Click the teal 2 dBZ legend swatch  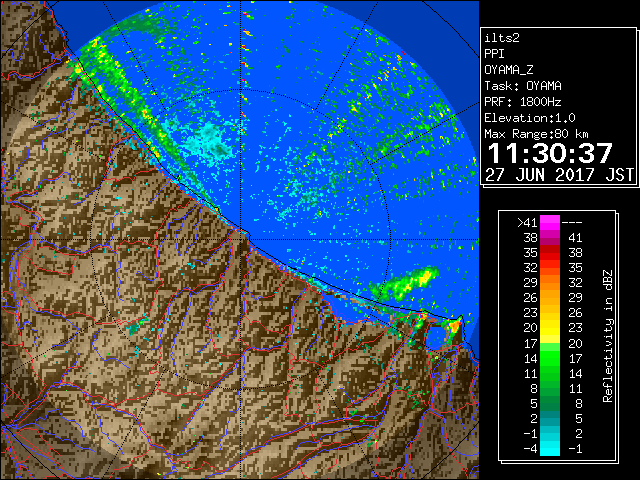point(550,418)
